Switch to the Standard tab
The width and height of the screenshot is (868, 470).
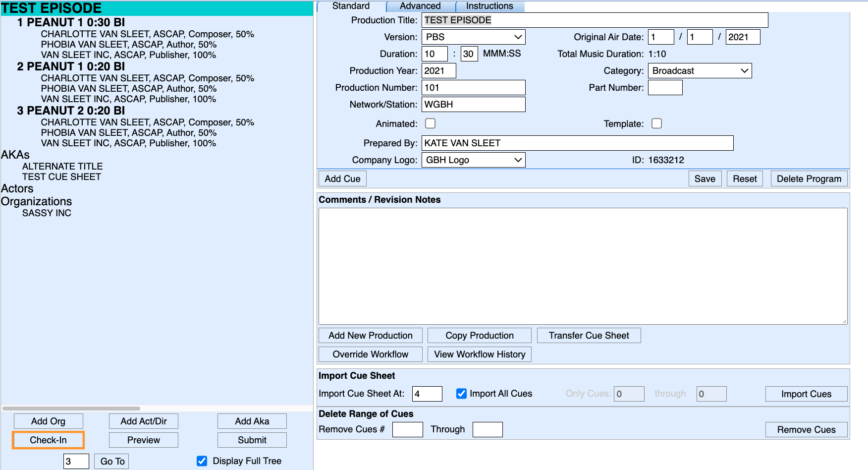[x=351, y=6]
